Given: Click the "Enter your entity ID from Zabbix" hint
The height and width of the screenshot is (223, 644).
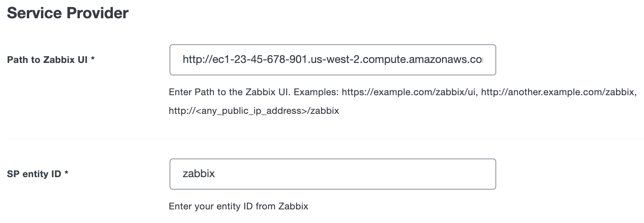Looking at the screenshot, I should pos(238,206).
